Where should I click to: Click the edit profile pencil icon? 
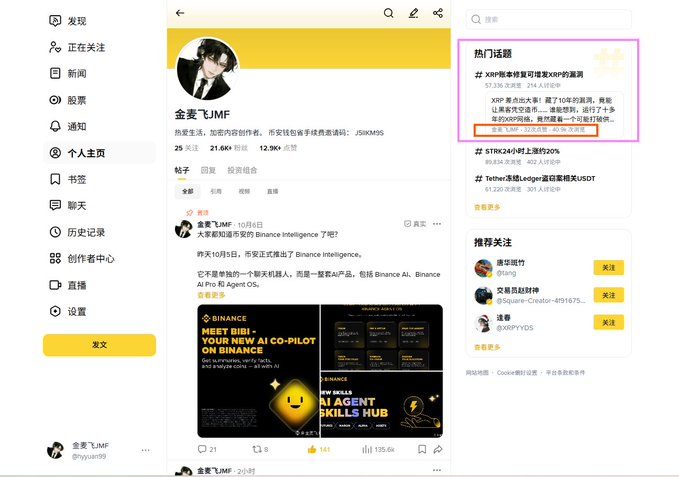click(414, 13)
